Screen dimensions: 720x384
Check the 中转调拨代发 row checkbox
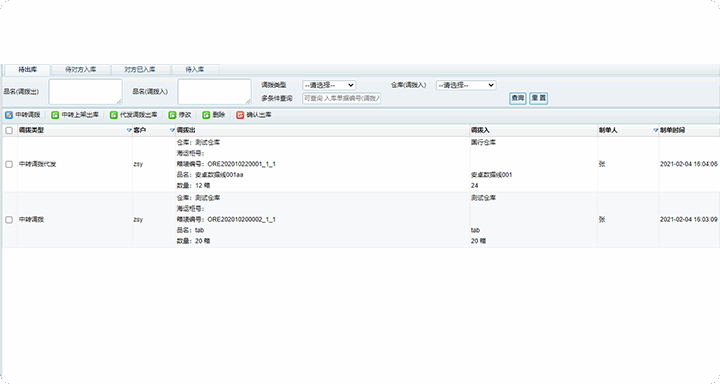tap(9, 164)
